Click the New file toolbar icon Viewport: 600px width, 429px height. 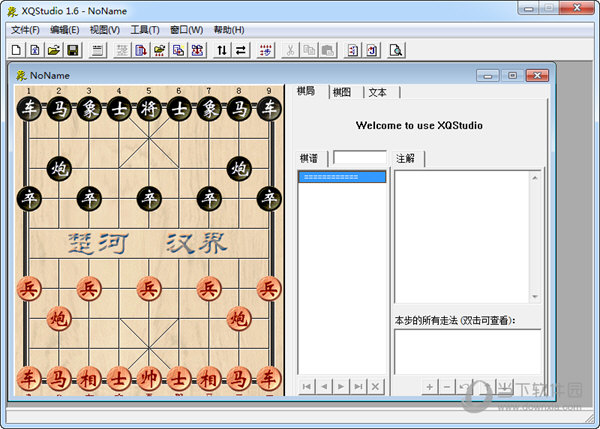pos(16,50)
